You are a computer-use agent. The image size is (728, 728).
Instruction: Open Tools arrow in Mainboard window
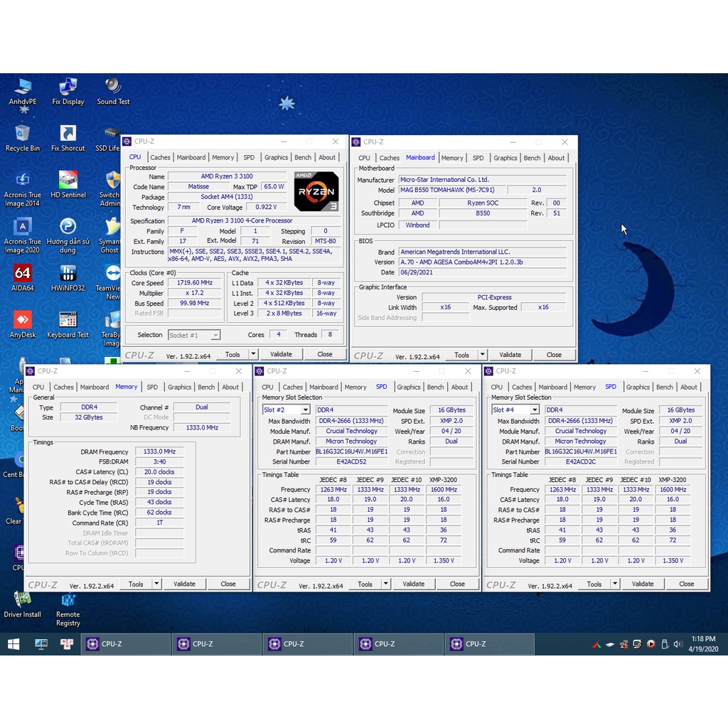[x=483, y=355]
